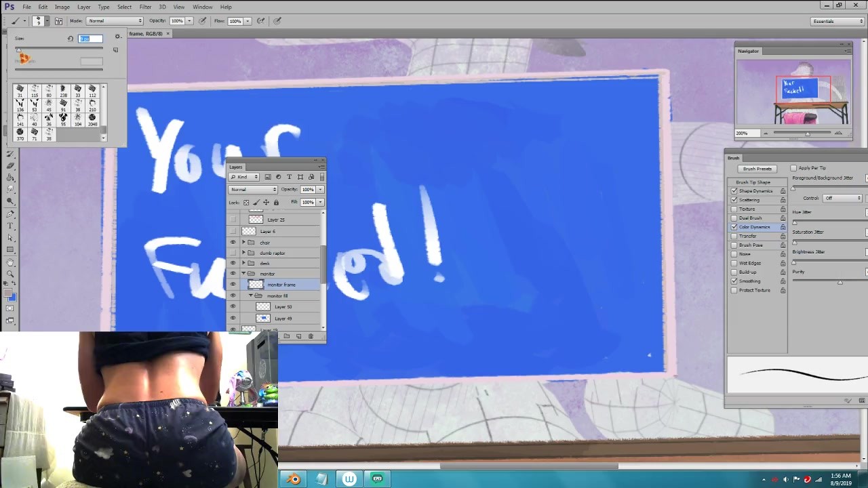
Task: Click the lock all padlock icon in Layers
Action: click(x=276, y=203)
